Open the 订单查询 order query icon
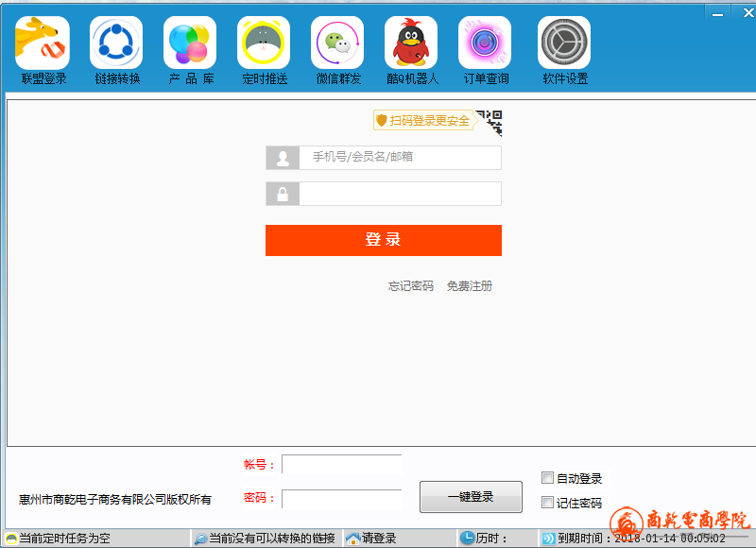This screenshot has height=548, width=756. coord(485,43)
